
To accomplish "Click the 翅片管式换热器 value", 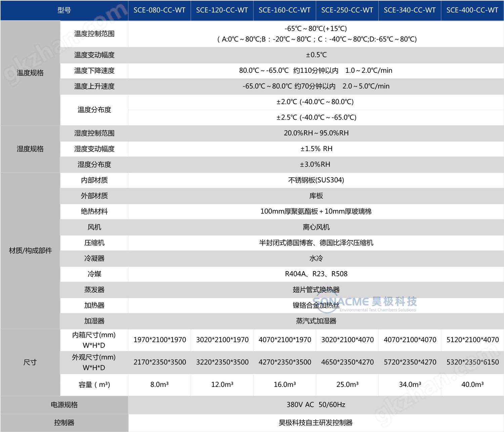I will (x=316, y=290).
